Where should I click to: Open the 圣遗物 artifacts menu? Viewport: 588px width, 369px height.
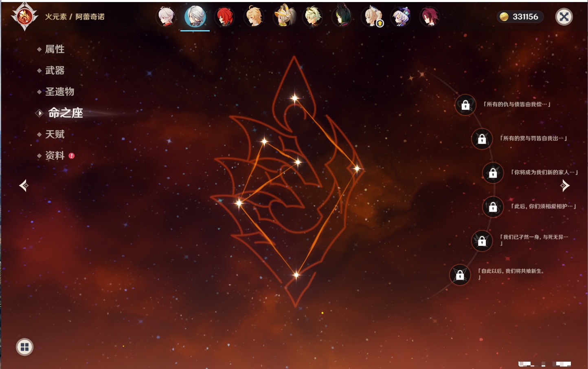pyautogui.click(x=59, y=92)
